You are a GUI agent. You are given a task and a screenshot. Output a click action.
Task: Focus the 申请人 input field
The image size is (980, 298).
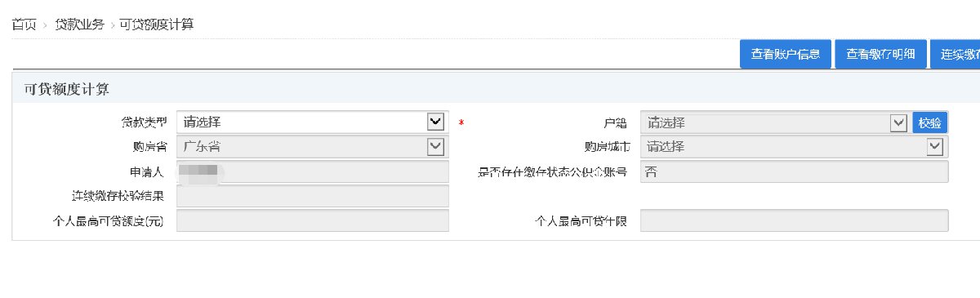pyautogui.click(x=313, y=171)
